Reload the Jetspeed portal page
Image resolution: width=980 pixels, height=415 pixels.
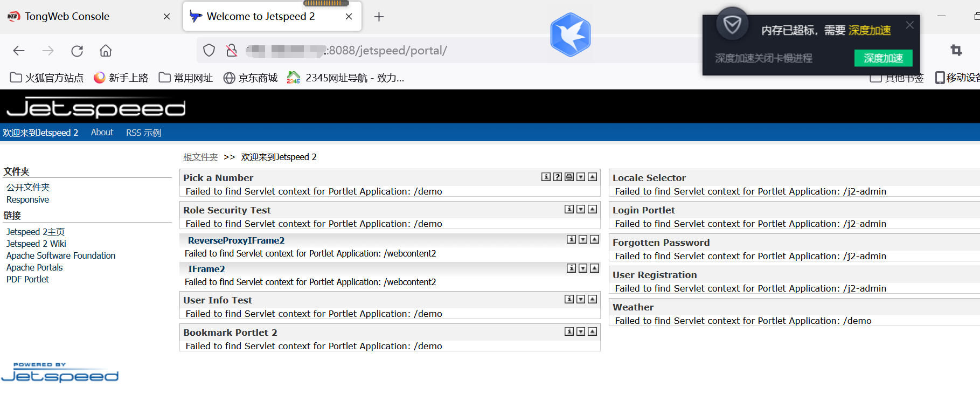[77, 51]
